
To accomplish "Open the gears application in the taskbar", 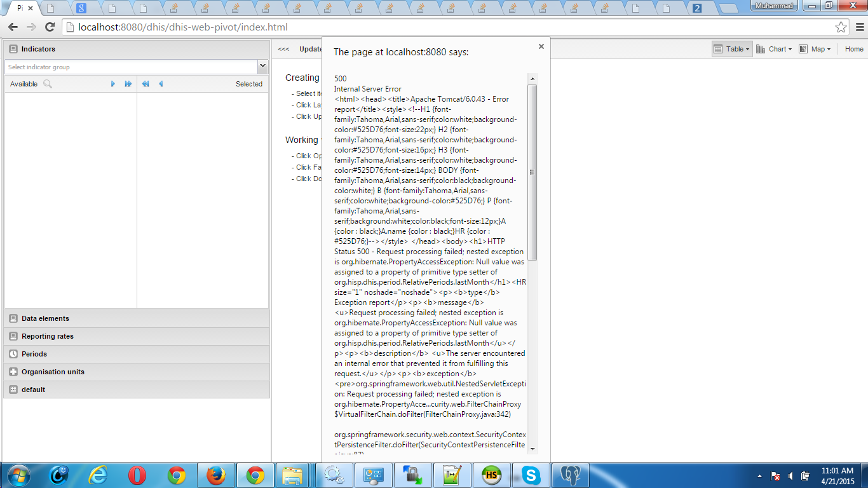I will (x=334, y=475).
